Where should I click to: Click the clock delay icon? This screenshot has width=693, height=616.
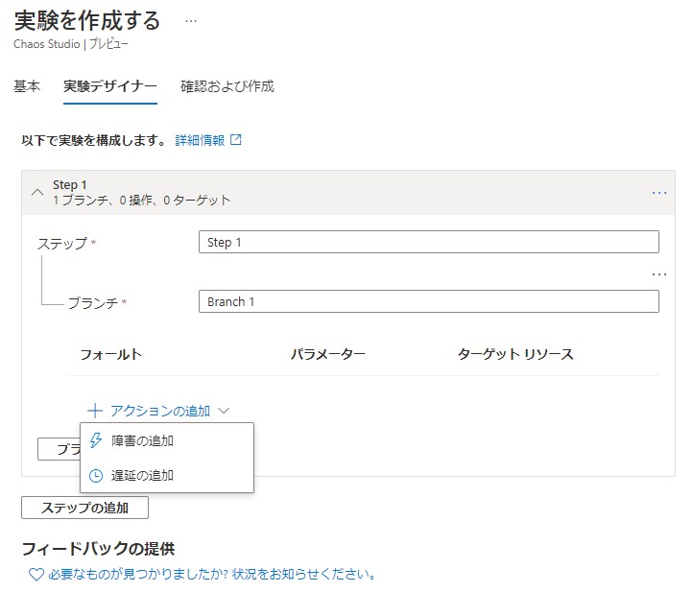pos(95,476)
